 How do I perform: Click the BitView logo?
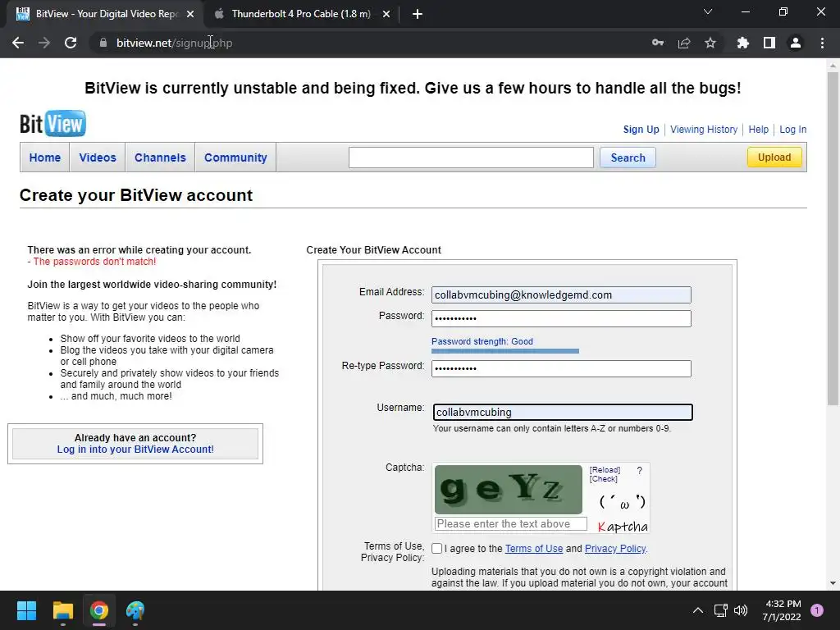point(52,124)
